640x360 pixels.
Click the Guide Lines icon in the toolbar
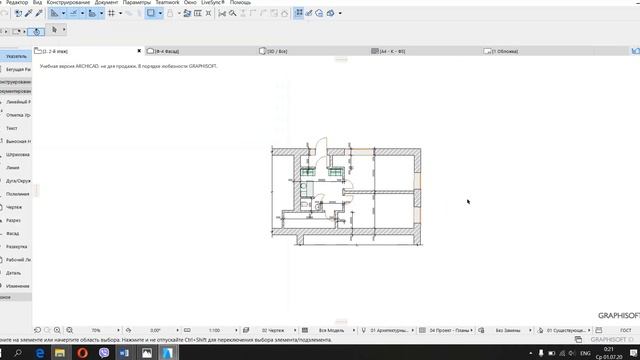click(54, 13)
